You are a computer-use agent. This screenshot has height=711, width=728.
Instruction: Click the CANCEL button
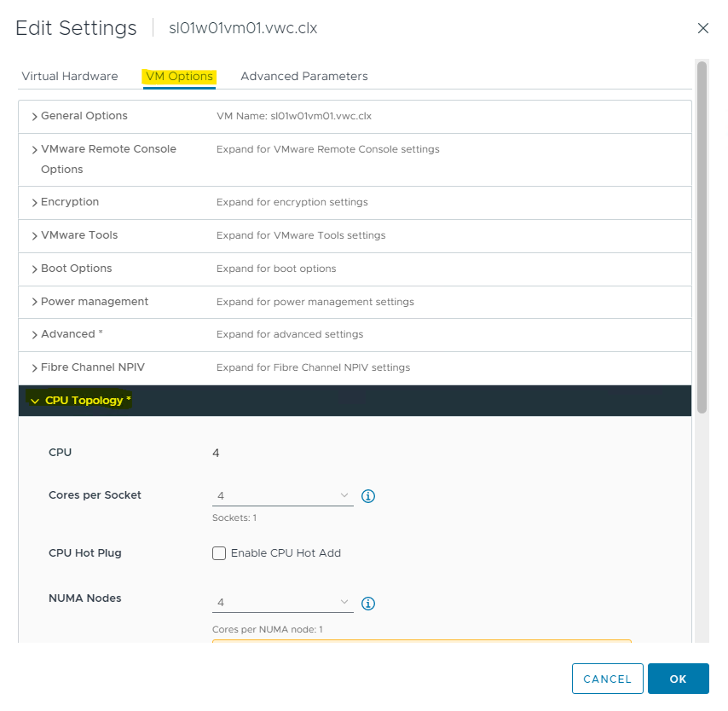coord(607,679)
